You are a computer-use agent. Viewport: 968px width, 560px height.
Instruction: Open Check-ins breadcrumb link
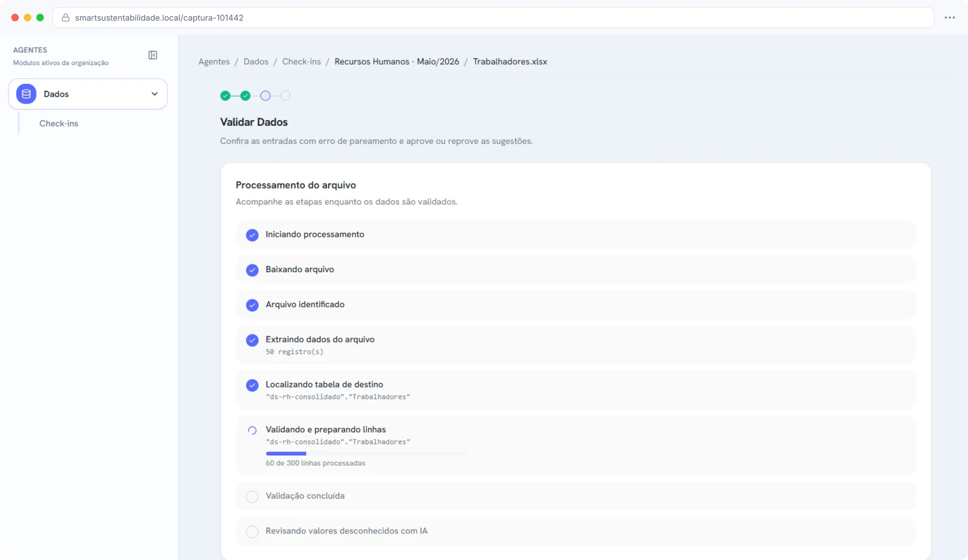[x=301, y=62]
